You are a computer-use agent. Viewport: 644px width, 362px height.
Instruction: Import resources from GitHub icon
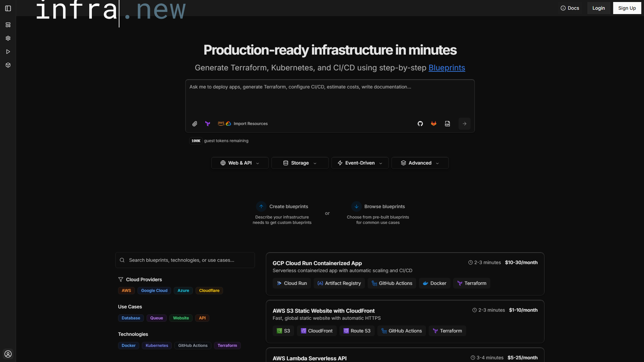[420, 123]
